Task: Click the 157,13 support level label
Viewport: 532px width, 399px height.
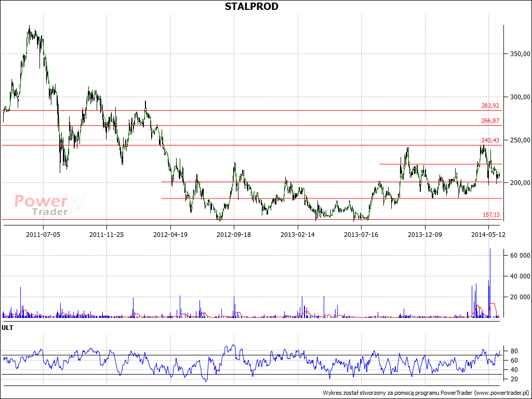Action: (x=491, y=215)
